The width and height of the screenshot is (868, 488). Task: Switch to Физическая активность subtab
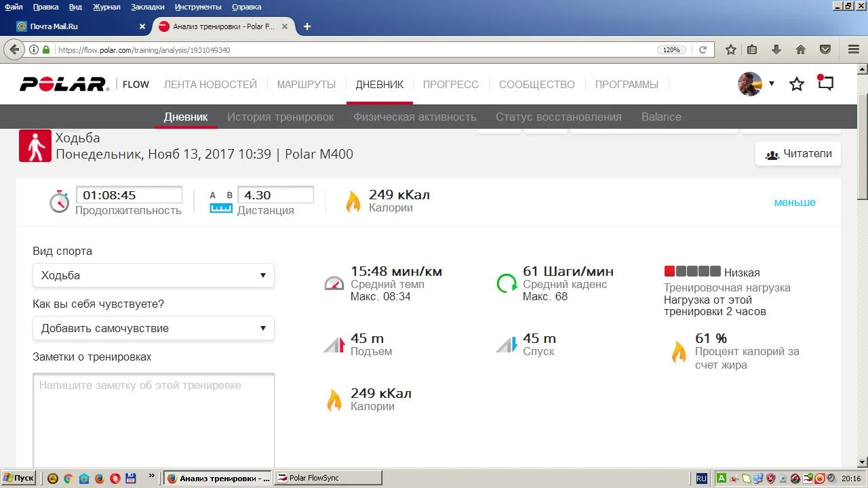pos(415,117)
